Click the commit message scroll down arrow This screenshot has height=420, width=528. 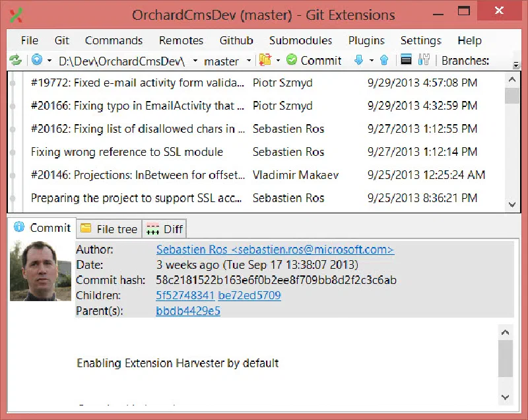506,397
